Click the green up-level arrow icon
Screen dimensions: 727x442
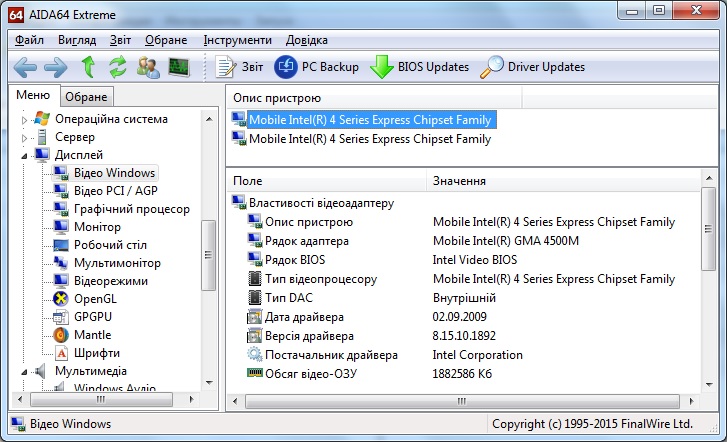pyautogui.click(x=88, y=67)
